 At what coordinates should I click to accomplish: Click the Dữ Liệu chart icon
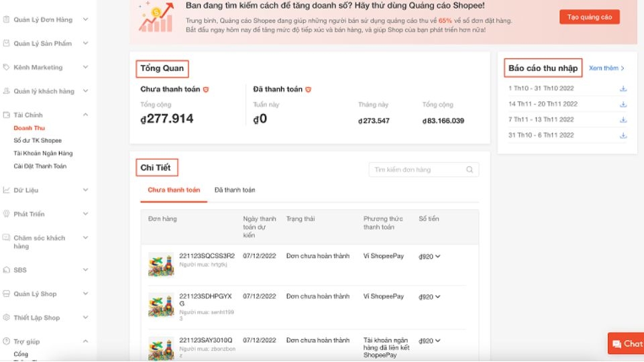(x=6, y=190)
